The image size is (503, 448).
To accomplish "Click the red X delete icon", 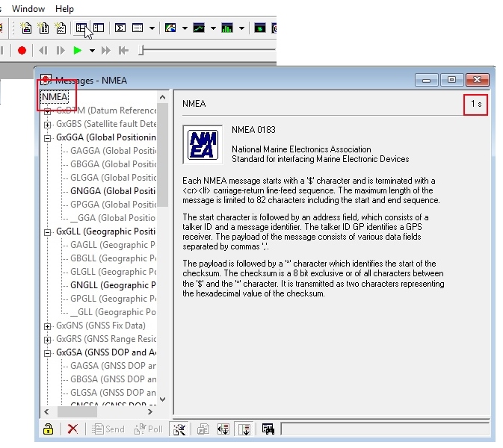I will click(x=72, y=429).
